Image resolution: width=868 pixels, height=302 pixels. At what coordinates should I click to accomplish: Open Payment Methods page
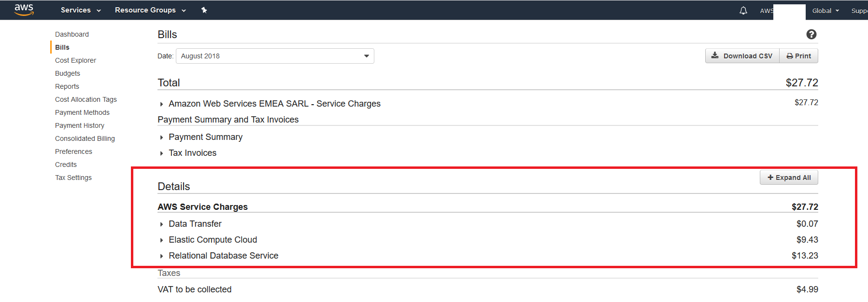[x=82, y=112]
